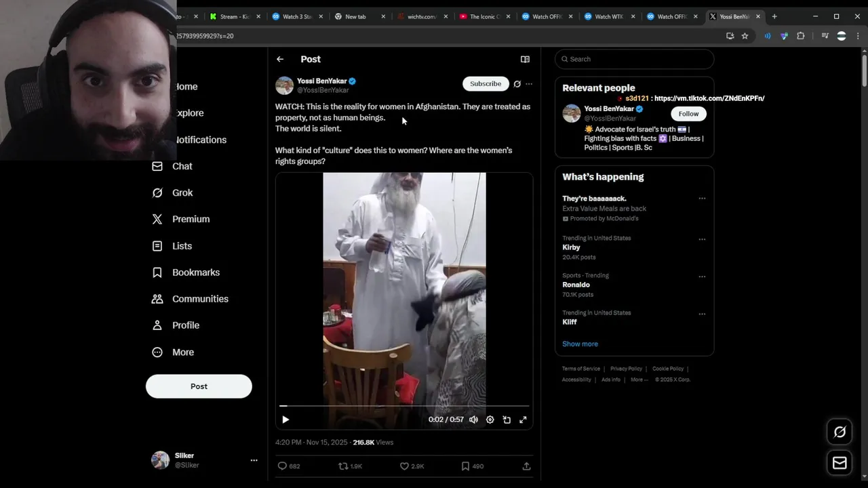Open floating Grok button
Screen dimensions: 868x488
[840, 432]
